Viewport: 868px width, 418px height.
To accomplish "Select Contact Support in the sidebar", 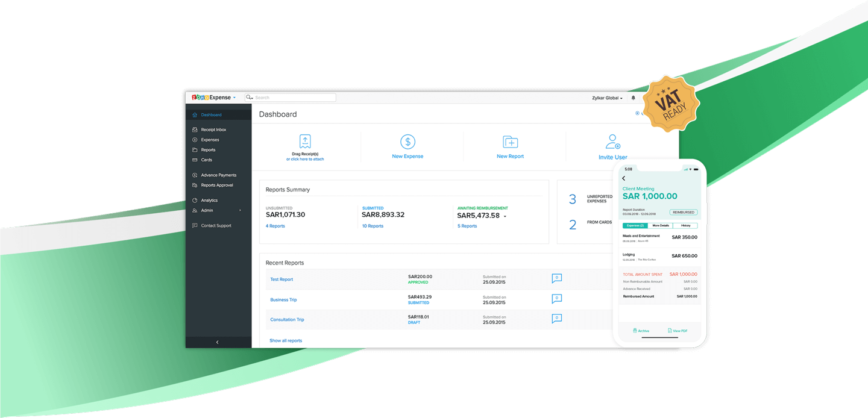I will pos(216,226).
